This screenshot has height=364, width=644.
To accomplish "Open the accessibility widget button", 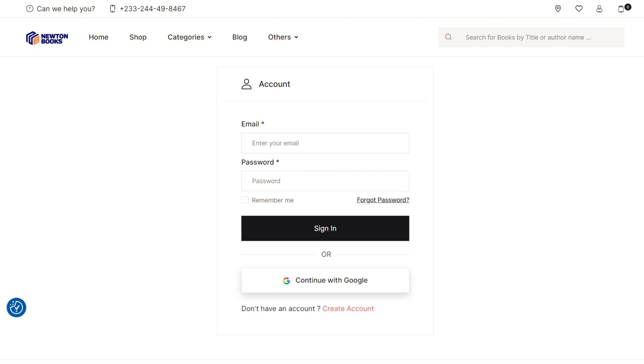I will (16, 308).
